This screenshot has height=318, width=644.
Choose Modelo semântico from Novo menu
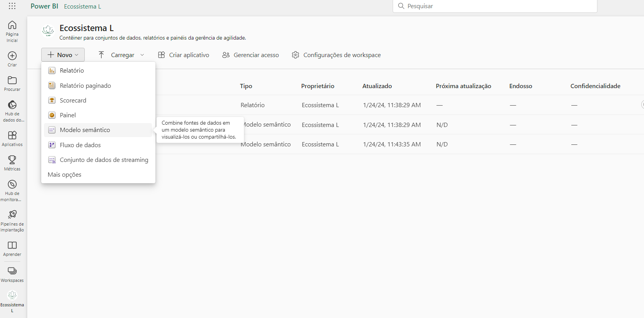tap(98, 130)
